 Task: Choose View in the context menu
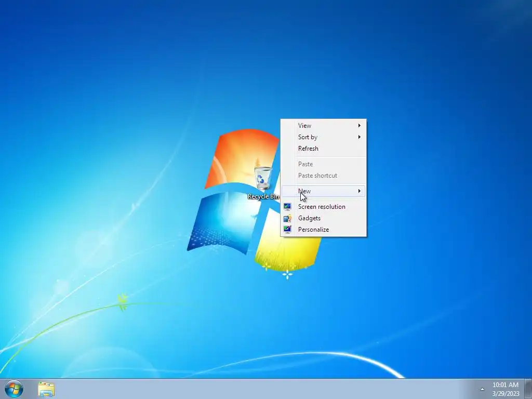[x=323, y=126]
